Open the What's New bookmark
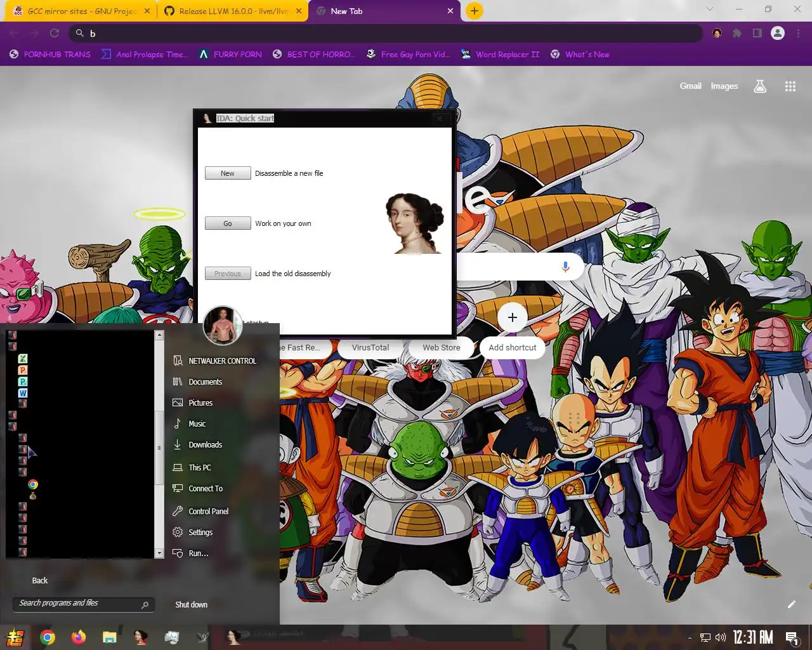Screen dimensions: 812x650 coord(580,55)
